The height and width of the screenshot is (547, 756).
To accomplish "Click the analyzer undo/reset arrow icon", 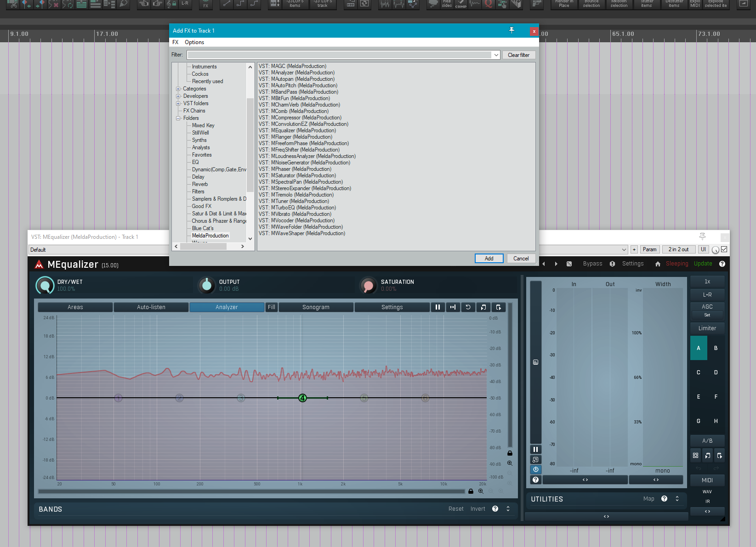I will (468, 307).
